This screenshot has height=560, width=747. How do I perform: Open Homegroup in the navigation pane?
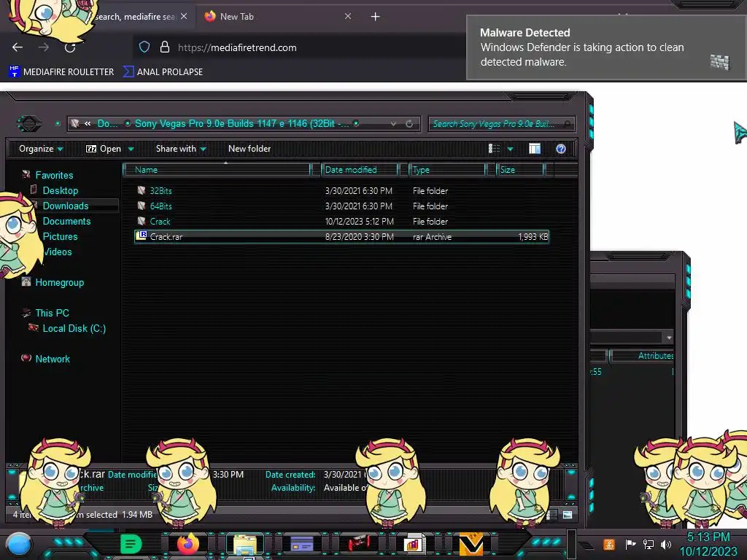click(x=53, y=282)
